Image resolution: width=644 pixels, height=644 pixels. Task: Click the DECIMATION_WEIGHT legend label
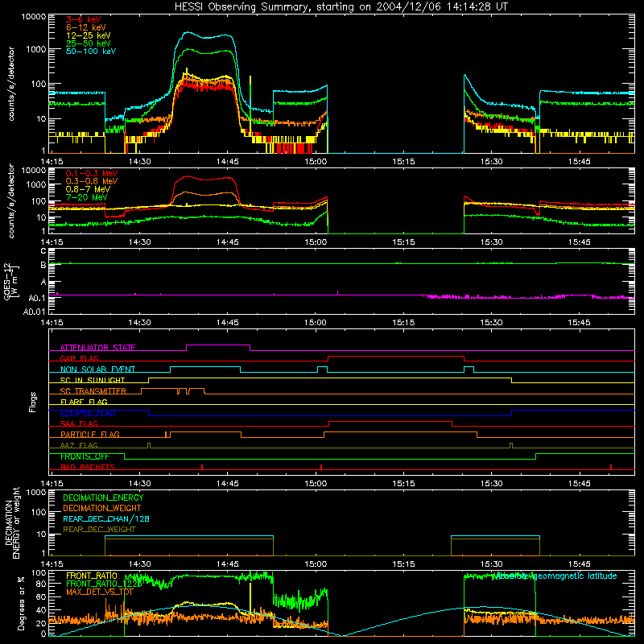pyautogui.click(x=102, y=508)
